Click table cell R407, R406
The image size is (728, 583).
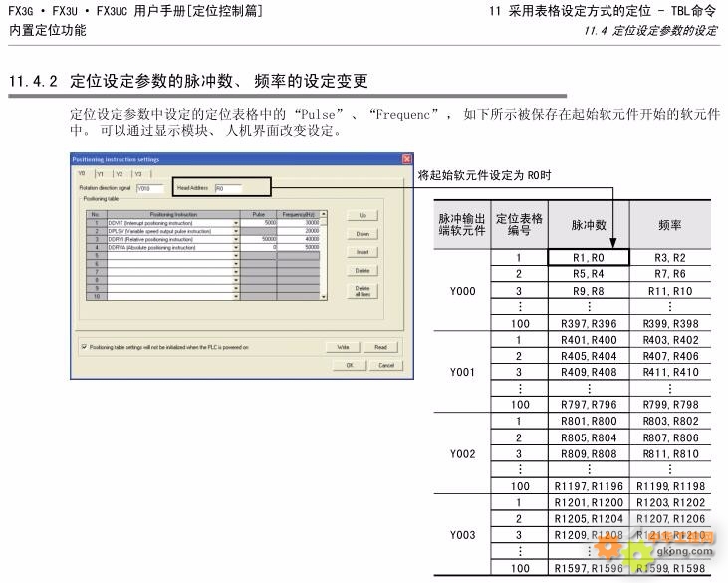pyautogui.click(x=670, y=357)
